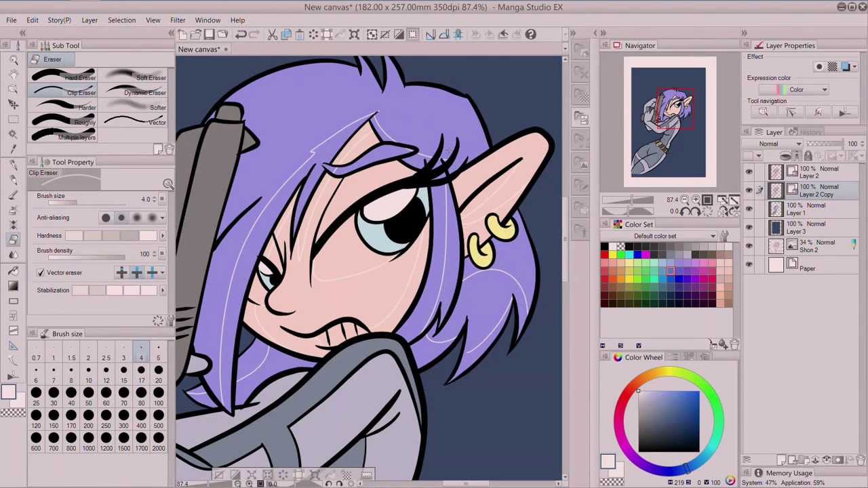The width and height of the screenshot is (868, 488).
Task: Open the layer blending mode Normal dropdown
Action: coord(778,144)
